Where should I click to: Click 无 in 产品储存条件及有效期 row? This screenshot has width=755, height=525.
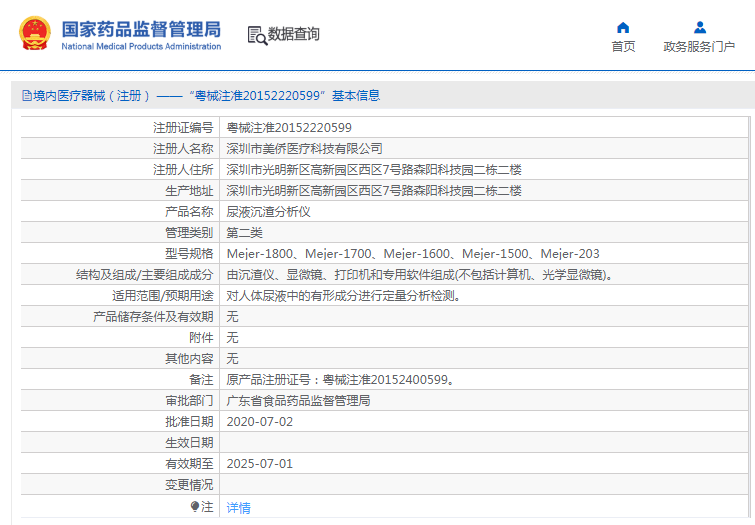pyautogui.click(x=233, y=316)
